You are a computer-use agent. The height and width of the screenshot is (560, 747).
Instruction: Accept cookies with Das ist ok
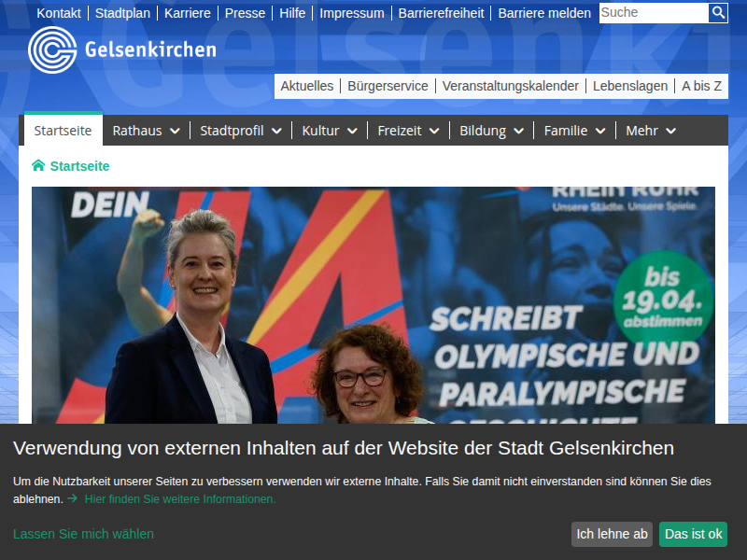click(693, 534)
